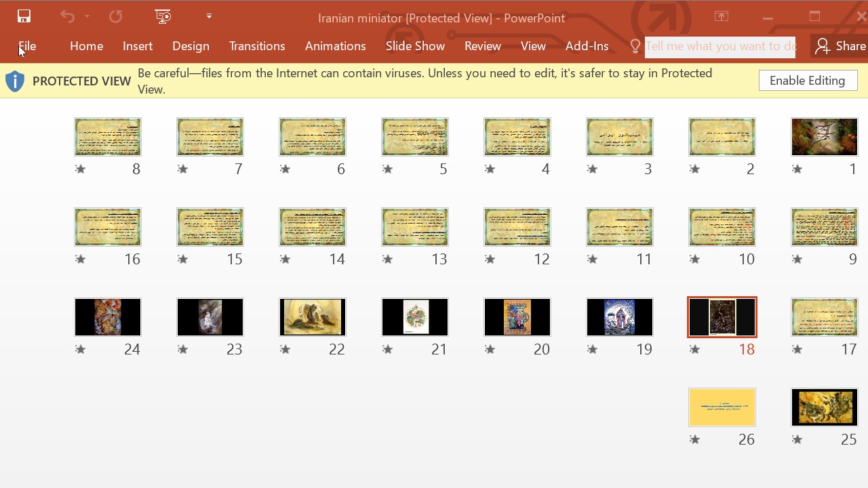Select slide 1 thumbnail
868x488 pixels.
824,137
